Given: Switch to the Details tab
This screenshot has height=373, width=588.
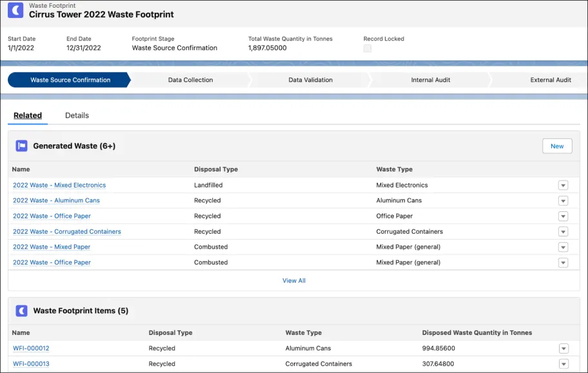Looking at the screenshot, I should coord(77,115).
